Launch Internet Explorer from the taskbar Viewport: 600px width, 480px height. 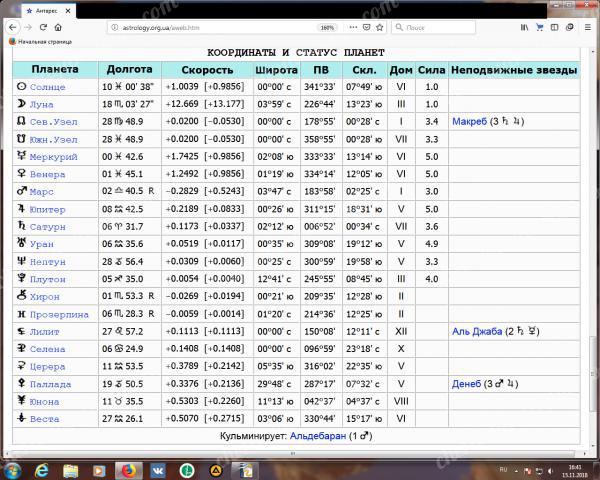click(42, 471)
